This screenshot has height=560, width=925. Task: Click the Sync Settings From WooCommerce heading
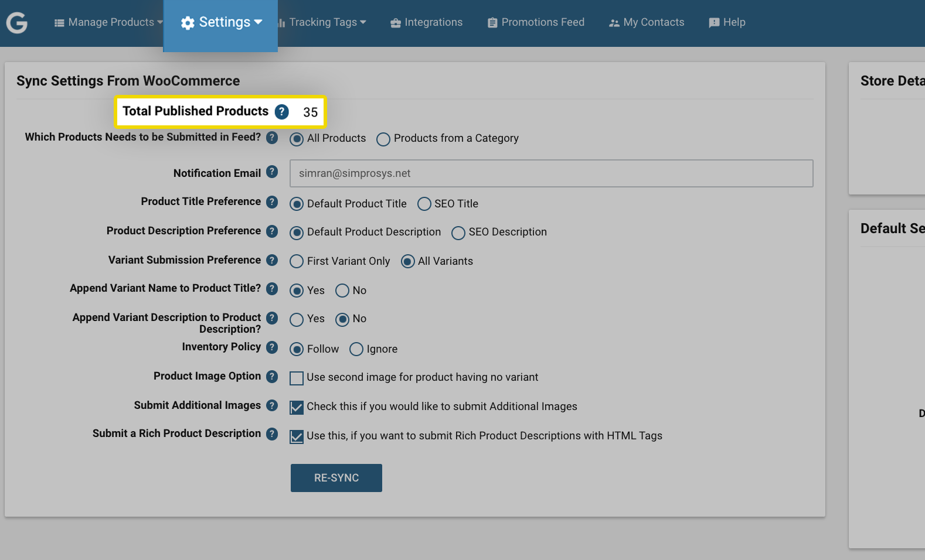[128, 81]
